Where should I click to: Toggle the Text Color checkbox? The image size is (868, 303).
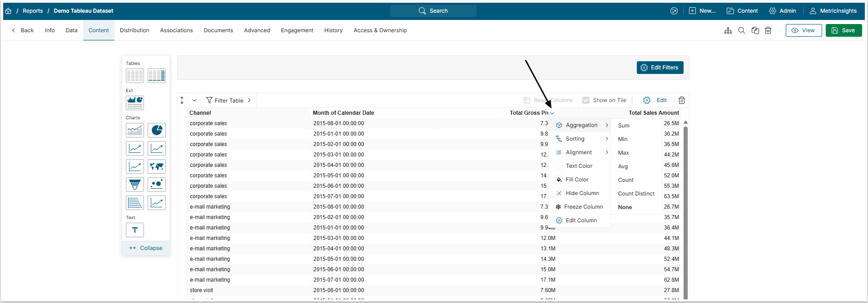coord(559,166)
